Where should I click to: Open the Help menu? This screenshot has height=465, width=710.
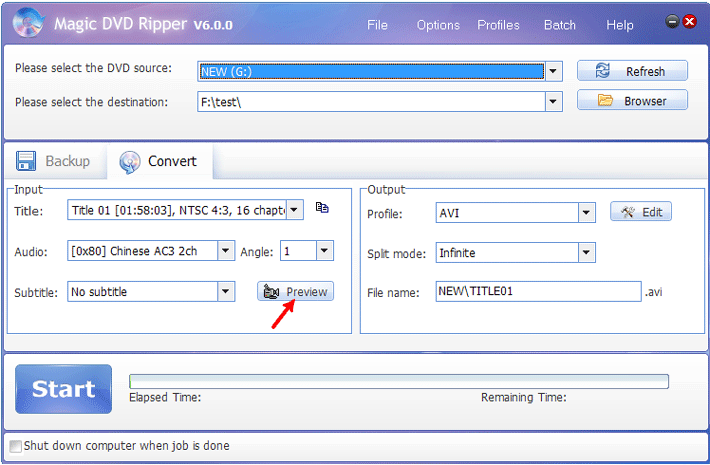pyautogui.click(x=619, y=25)
